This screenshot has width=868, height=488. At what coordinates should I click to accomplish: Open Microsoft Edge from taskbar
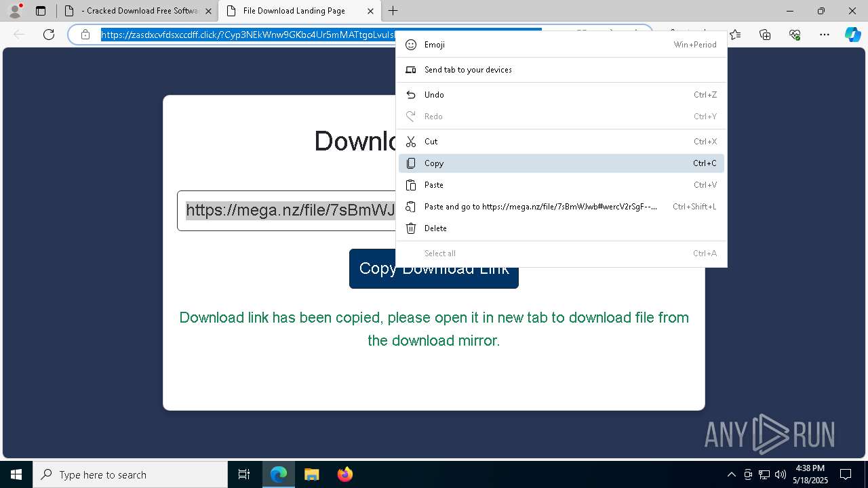(x=279, y=474)
